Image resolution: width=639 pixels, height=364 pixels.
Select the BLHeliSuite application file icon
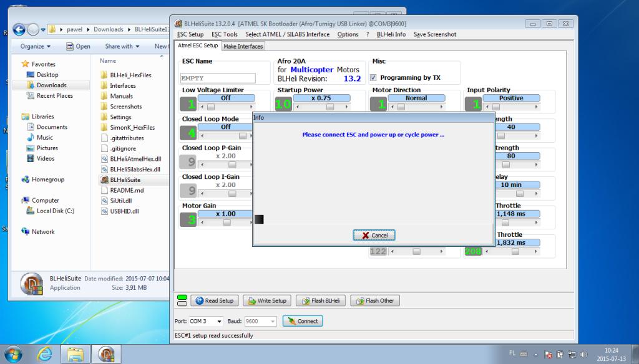pyautogui.click(x=104, y=180)
